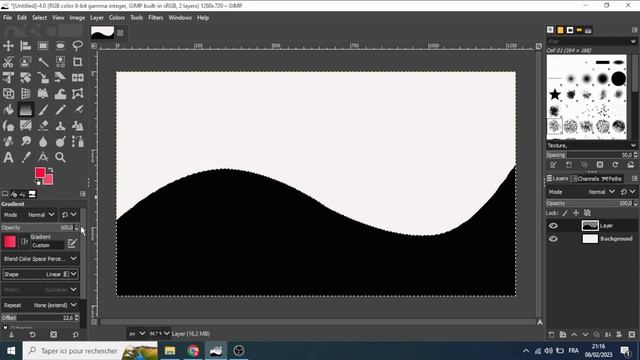640x360 pixels.
Task: Raise the layer one step
Action: click(x=574, y=335)
